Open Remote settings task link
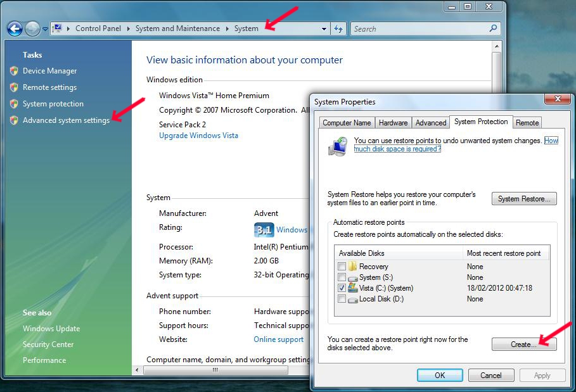 point(49,87)
